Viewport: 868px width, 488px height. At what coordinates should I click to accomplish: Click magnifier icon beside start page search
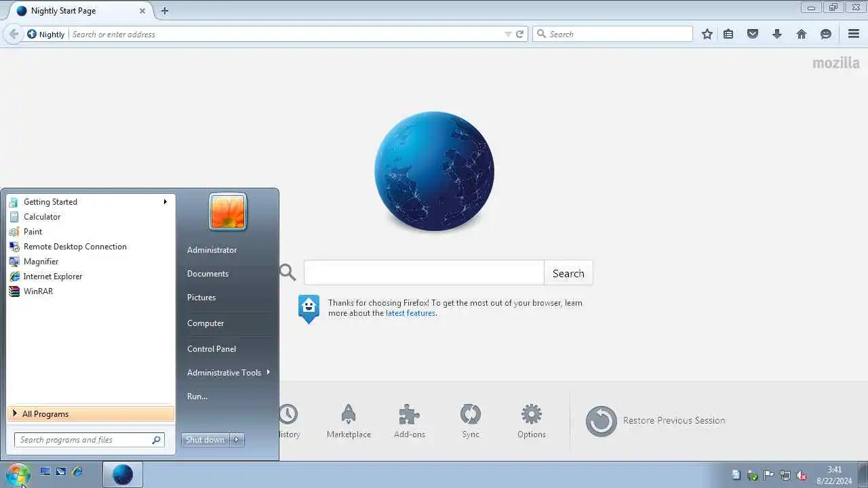click(288, 272)
